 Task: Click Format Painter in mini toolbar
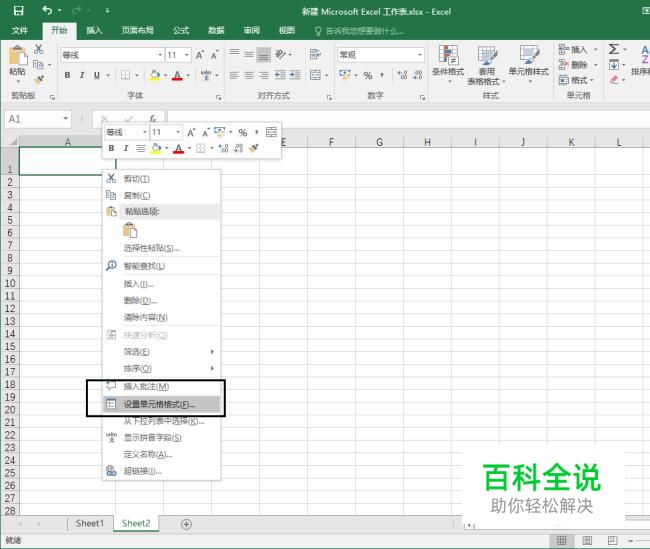253,148
